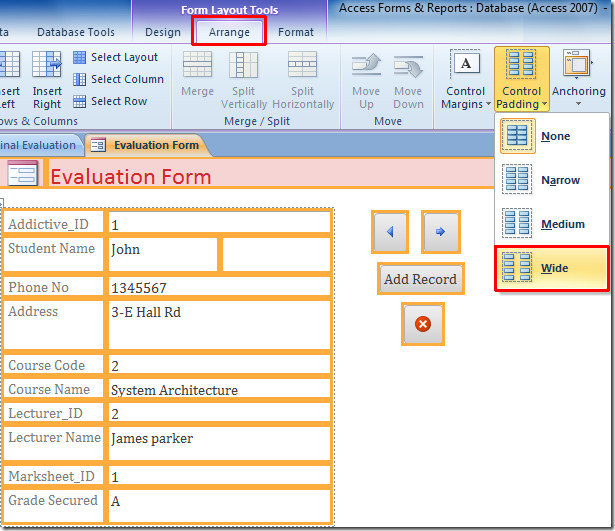Select the Phone No label
Screen dimensions: 615x531
(x=53, y=287)
